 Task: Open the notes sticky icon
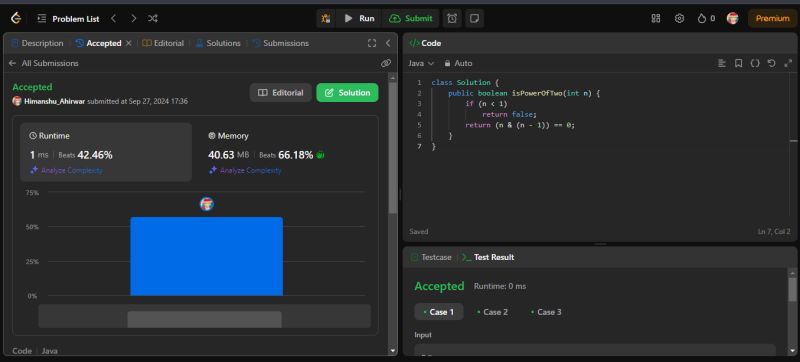point(474,18)
